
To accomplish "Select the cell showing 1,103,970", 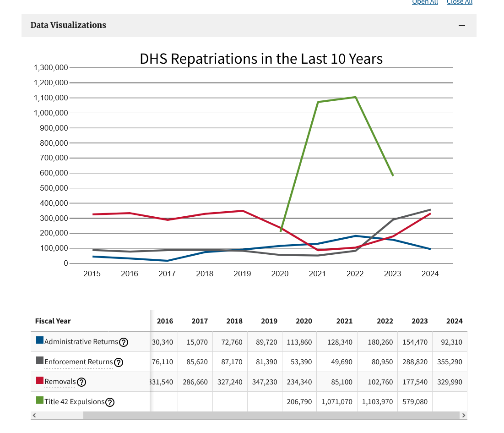I will pos(377,402).
